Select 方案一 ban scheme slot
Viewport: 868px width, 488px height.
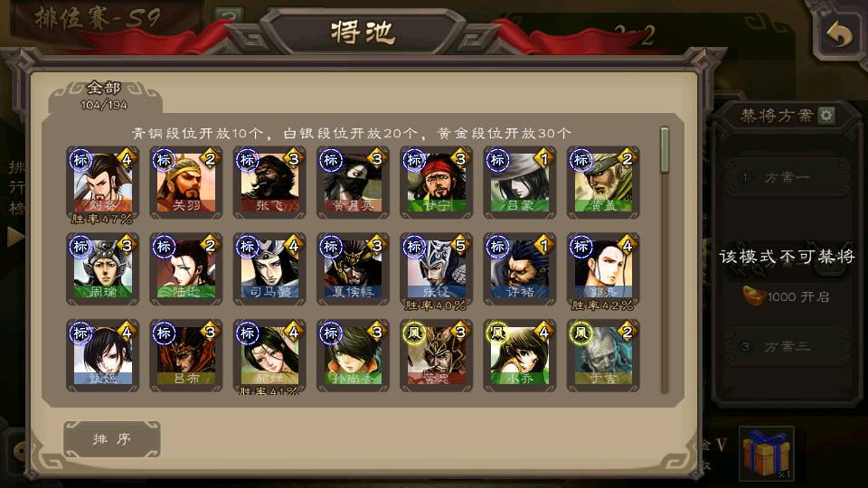coord(786,178)
